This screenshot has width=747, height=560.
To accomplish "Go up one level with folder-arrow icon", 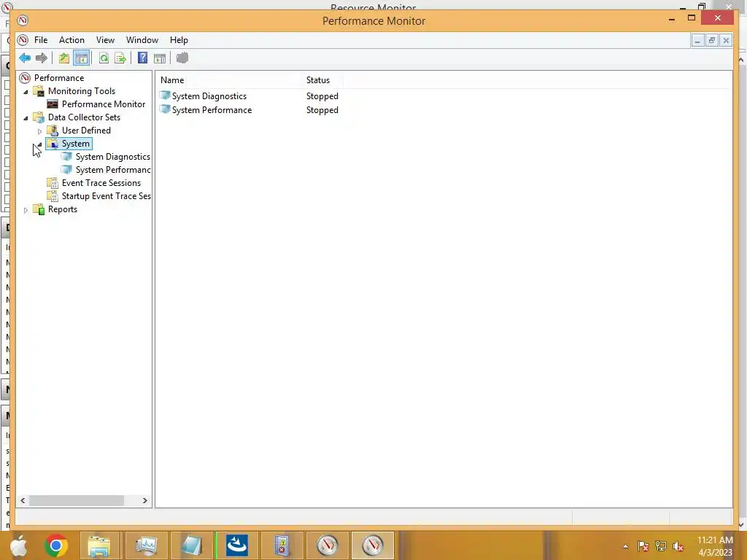I will coord(64,58).
